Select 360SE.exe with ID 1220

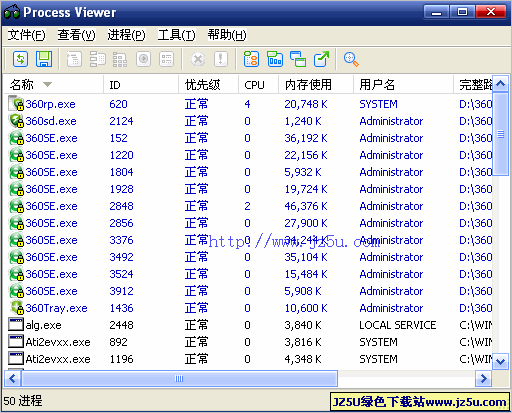pos(51,155)
